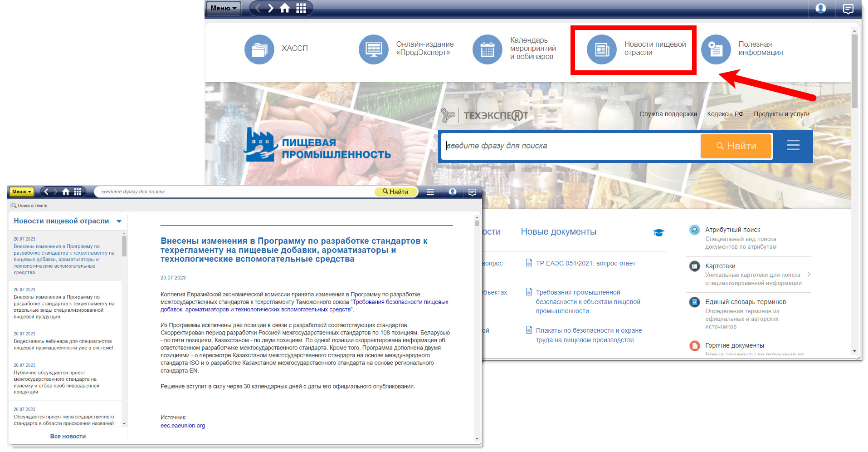Viewport: 868px width, 452px height.
Task: Open Новости пищевой отрасли icon
Action: click(602, 49)
